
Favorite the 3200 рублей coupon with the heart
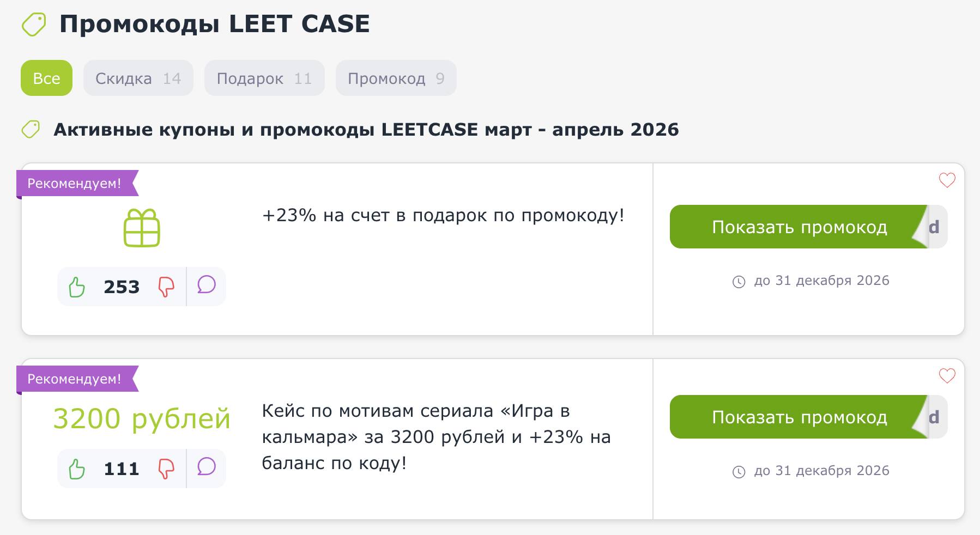point(947,375)
